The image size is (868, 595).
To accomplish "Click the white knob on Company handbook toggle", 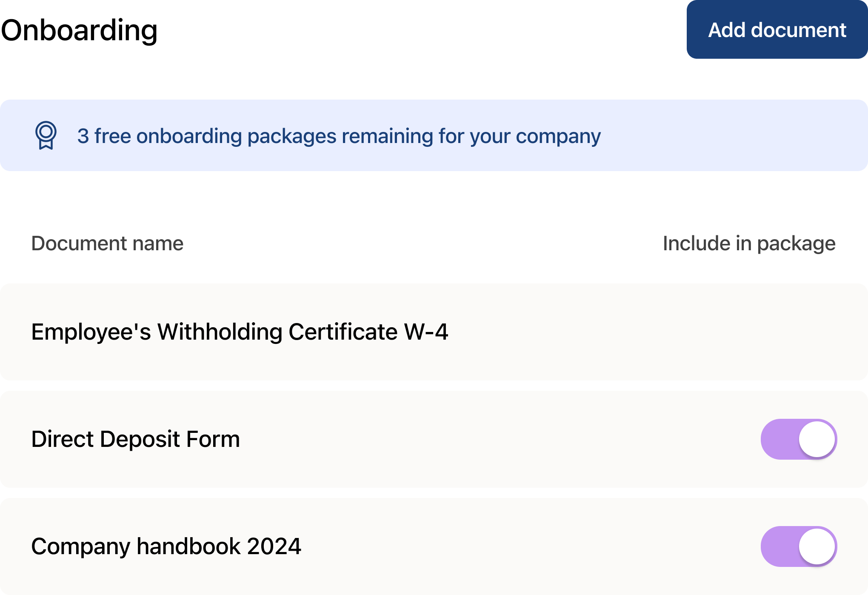I will point(817,546).
